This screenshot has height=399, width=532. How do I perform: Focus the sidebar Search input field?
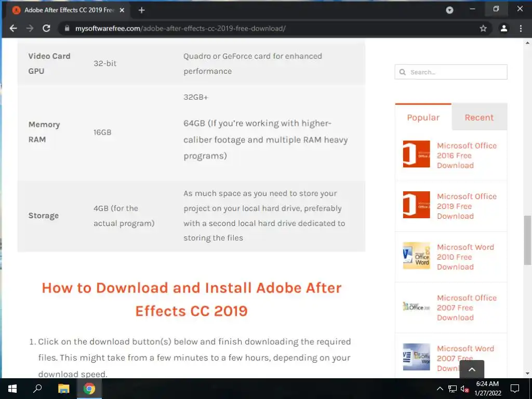(451, 72)
